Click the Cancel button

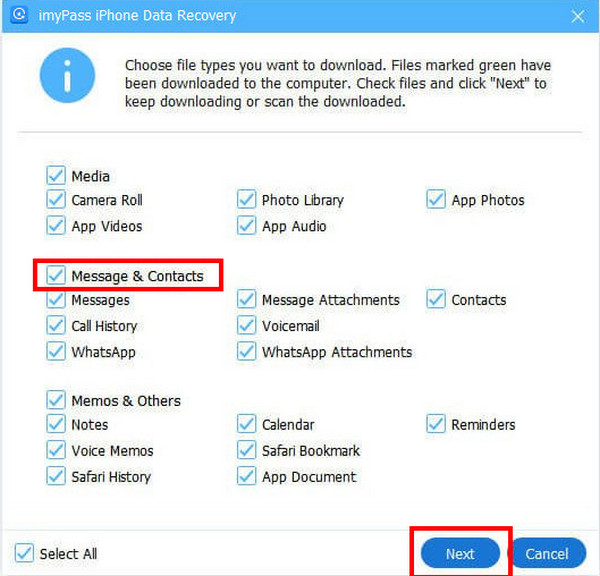coord(547,553)
